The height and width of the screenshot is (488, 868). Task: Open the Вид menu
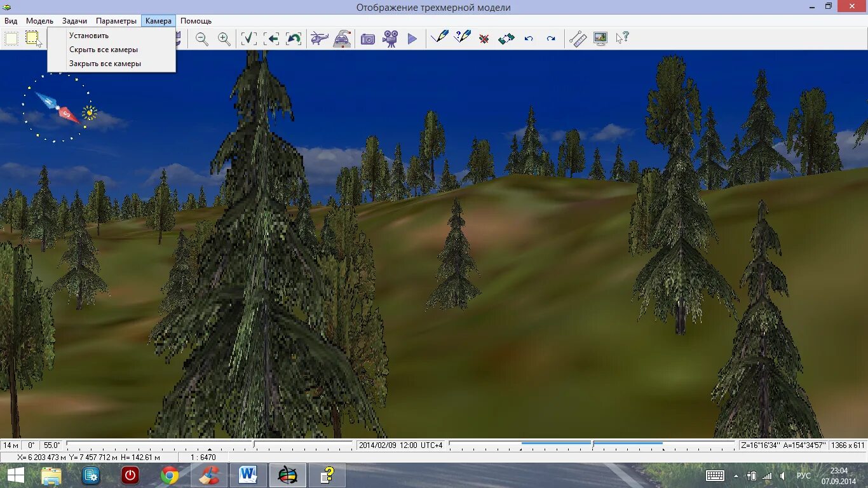(x=11, y=21)
